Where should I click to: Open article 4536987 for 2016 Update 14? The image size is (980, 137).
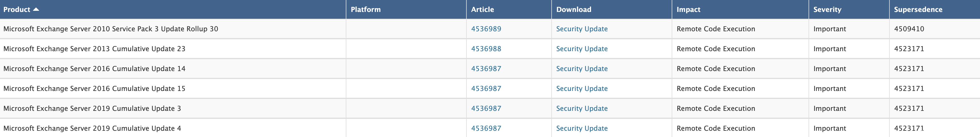pyautogui.click(x=486, y=68)
